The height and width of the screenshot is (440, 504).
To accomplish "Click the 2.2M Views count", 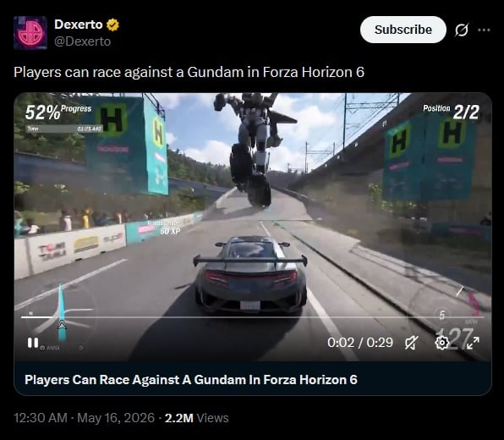I will pos(196,418).
